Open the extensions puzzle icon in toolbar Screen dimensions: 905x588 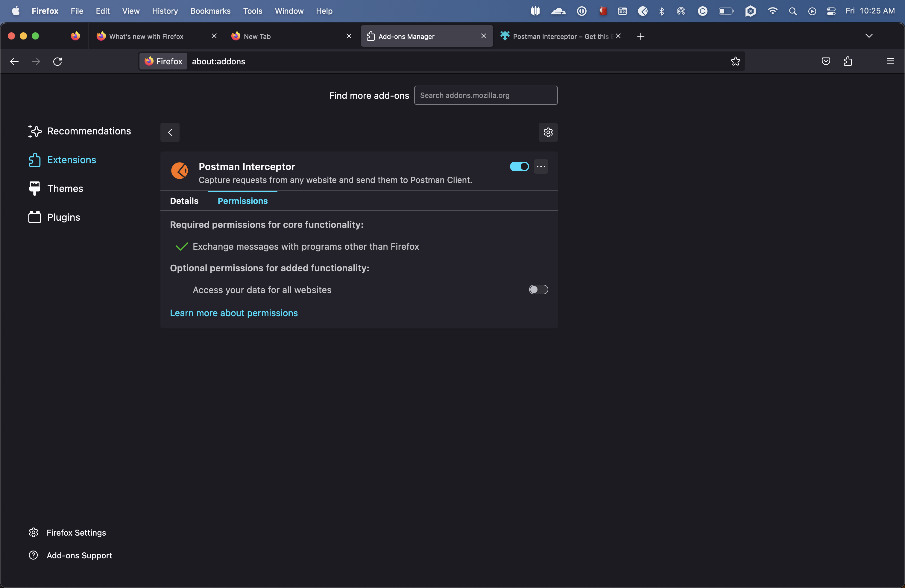tap(848, 61)
